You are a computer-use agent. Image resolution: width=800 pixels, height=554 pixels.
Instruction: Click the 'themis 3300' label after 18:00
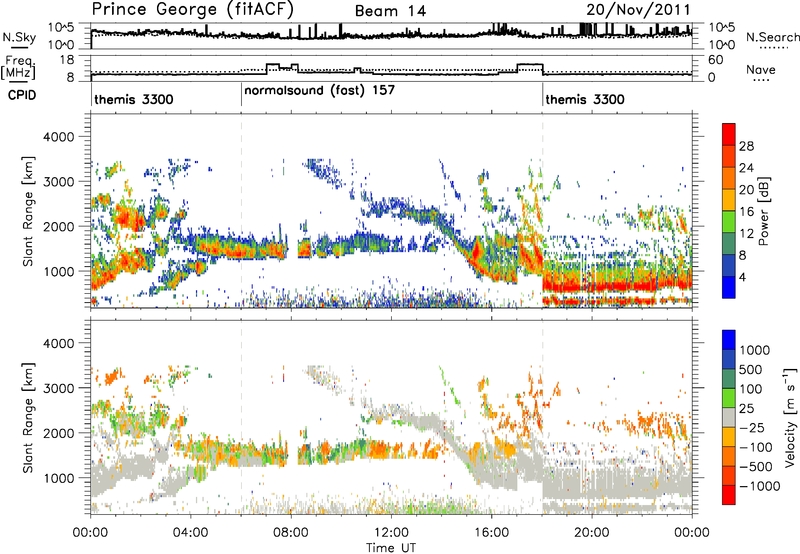pyautogui.click(x=585, y=99)
